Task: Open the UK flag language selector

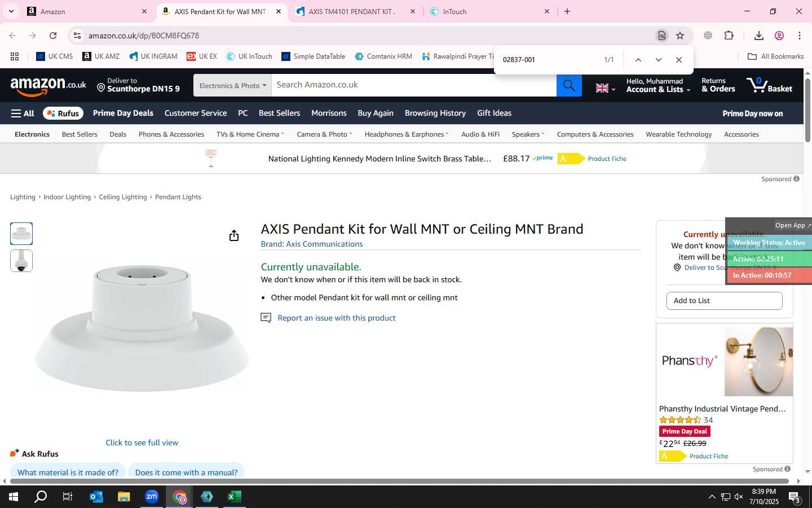Action: [x=605, y=88]
